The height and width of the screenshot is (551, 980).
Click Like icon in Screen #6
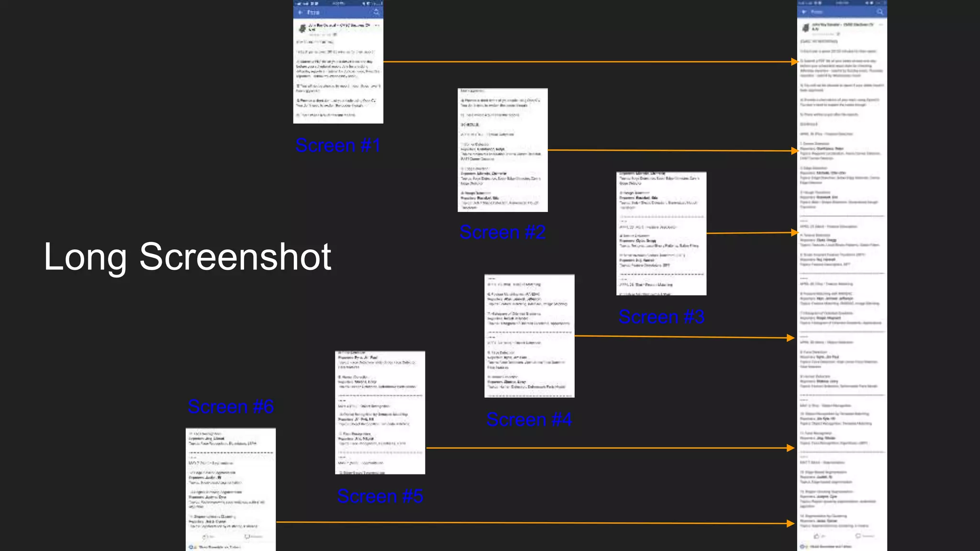[x=205, y=537]
